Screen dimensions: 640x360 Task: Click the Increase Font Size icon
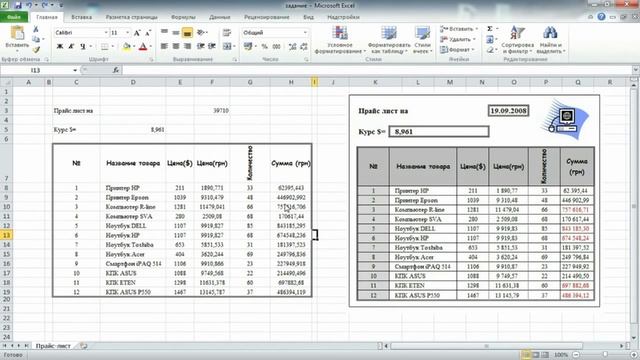137,33
